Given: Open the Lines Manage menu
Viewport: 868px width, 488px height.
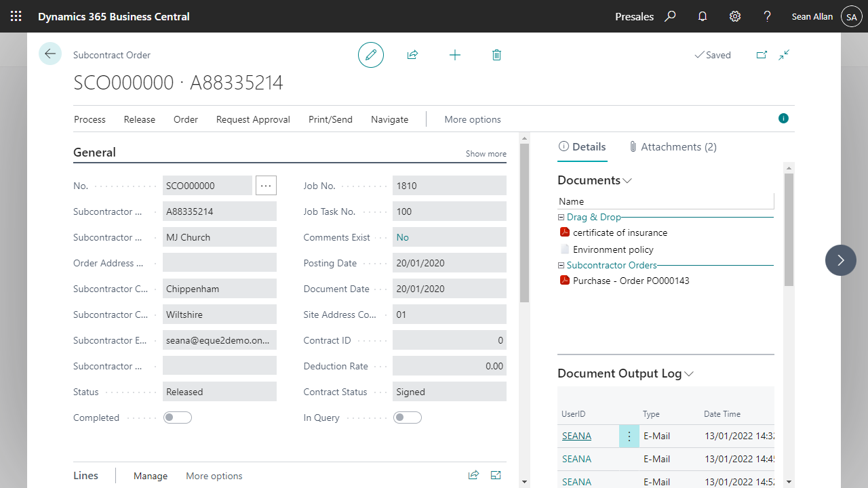Looking at the screenshot, I should (151, 476).
